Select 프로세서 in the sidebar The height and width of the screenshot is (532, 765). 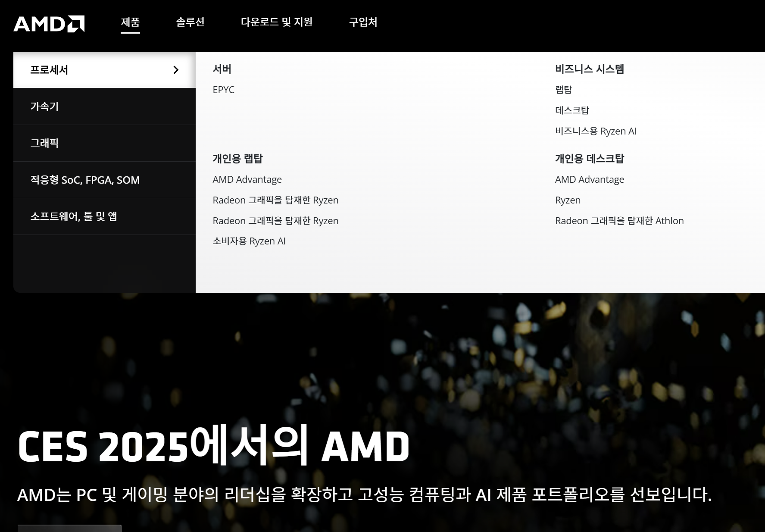[x=104, y=70]
